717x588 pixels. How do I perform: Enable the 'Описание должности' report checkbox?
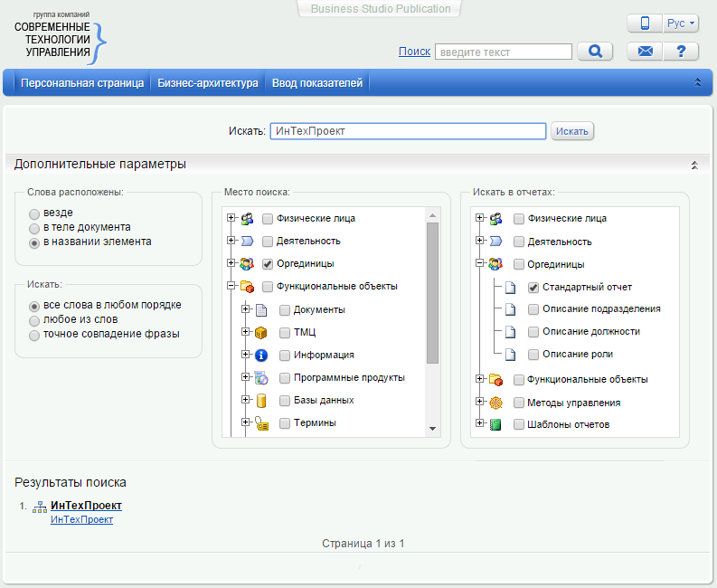(533, 332)
